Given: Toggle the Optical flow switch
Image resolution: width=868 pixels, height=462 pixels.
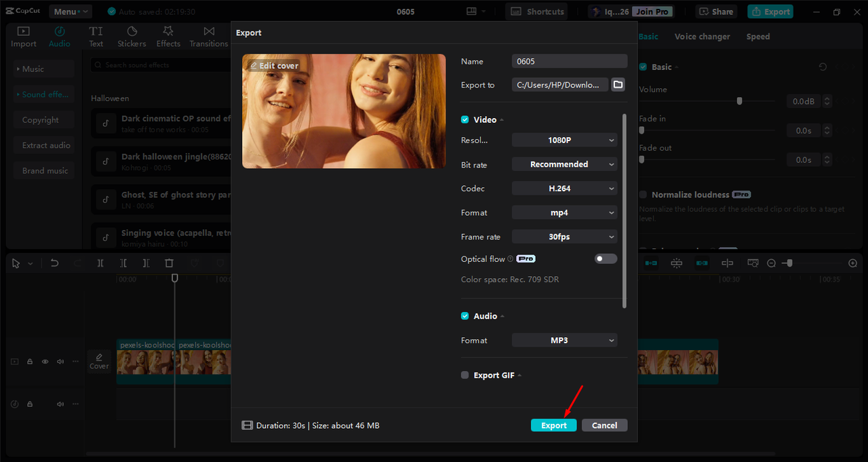Looking at the screenshot, I should click(606, 259).
